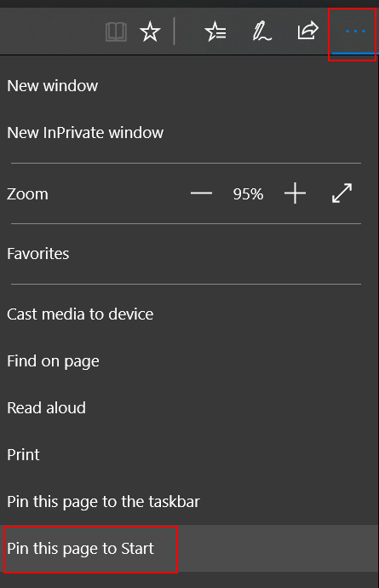This screenshot has height=588, width=379.
Task: Click the Add notes pen icon
Action: (261, 32)
